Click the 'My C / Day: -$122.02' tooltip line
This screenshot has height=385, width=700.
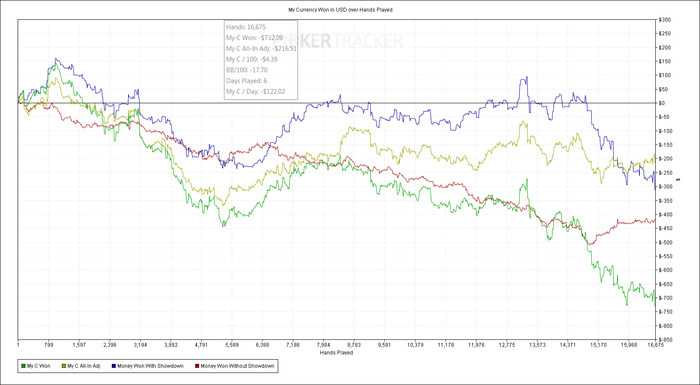pyautogui.click(x=255, y=91)
